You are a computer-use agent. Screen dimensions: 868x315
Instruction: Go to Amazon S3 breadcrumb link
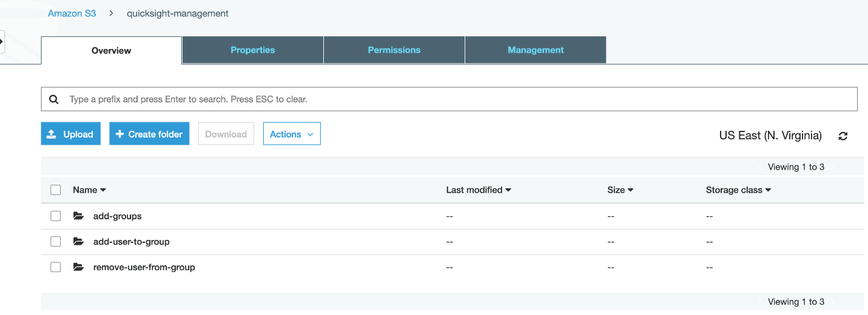coord(72,13)
